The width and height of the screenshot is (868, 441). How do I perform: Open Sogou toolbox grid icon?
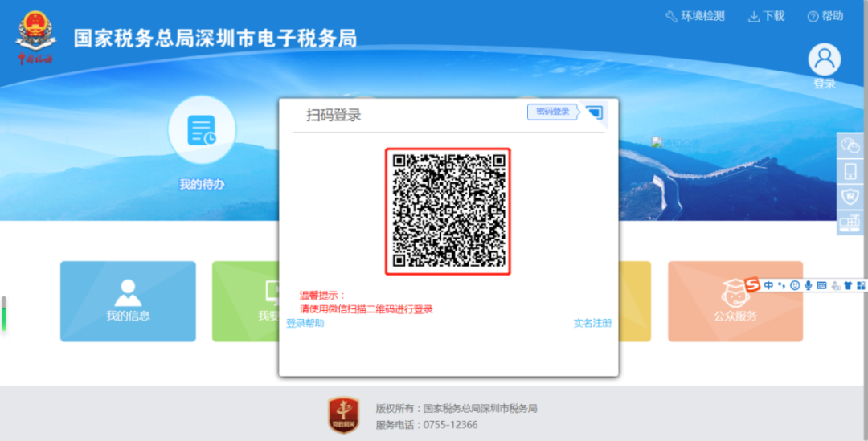[861, 285]
